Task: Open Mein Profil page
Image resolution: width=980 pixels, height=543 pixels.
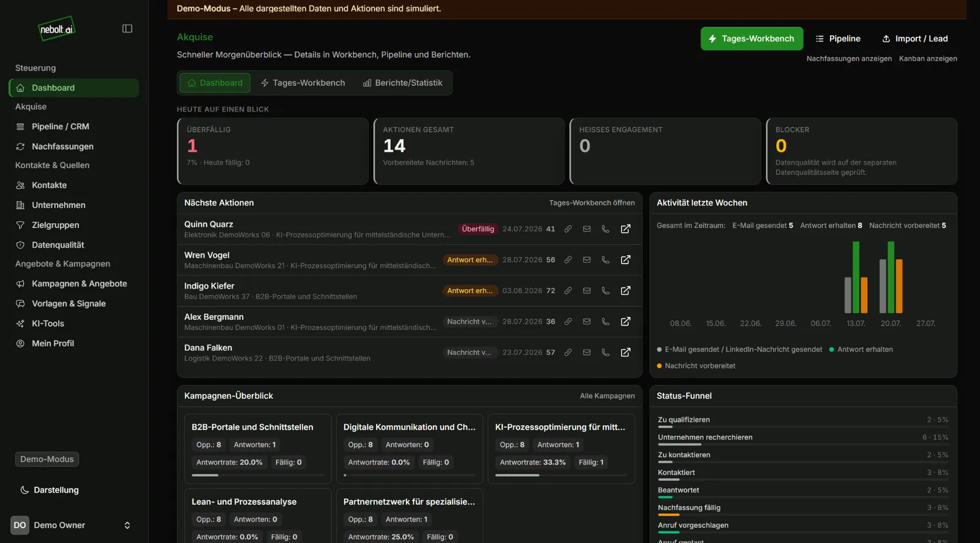Action: (73, 343)
